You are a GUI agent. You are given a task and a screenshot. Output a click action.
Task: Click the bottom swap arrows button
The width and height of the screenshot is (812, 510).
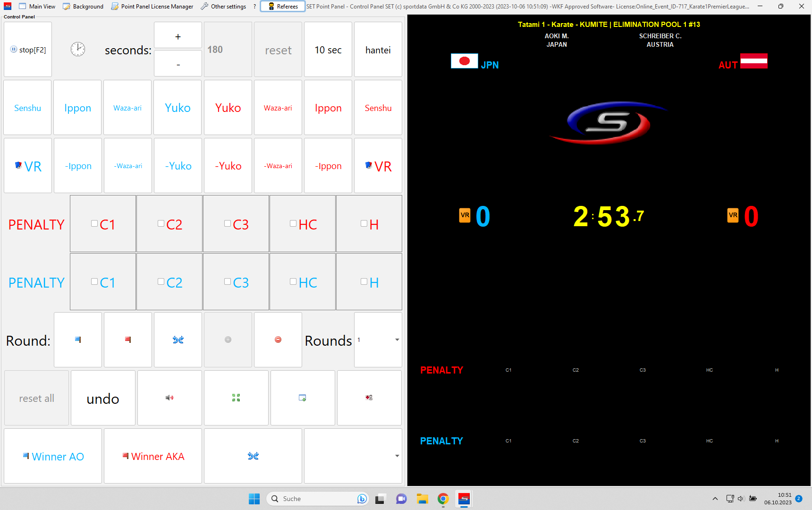click(x=253, y=456)
